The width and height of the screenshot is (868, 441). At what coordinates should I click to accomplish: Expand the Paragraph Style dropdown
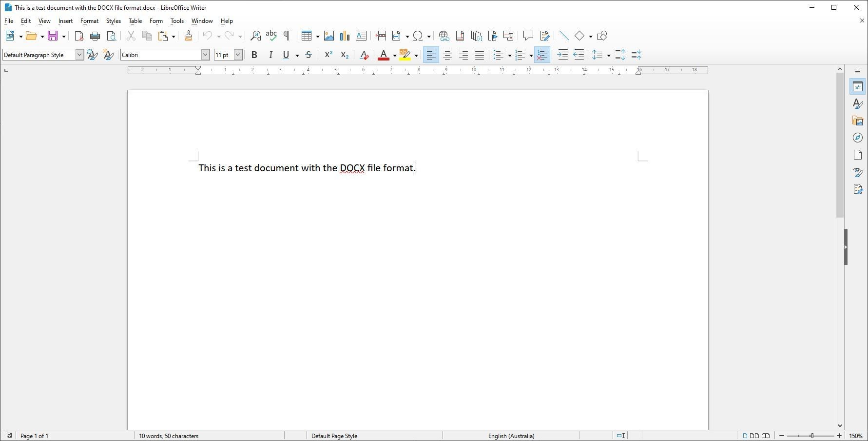[79, 55]
